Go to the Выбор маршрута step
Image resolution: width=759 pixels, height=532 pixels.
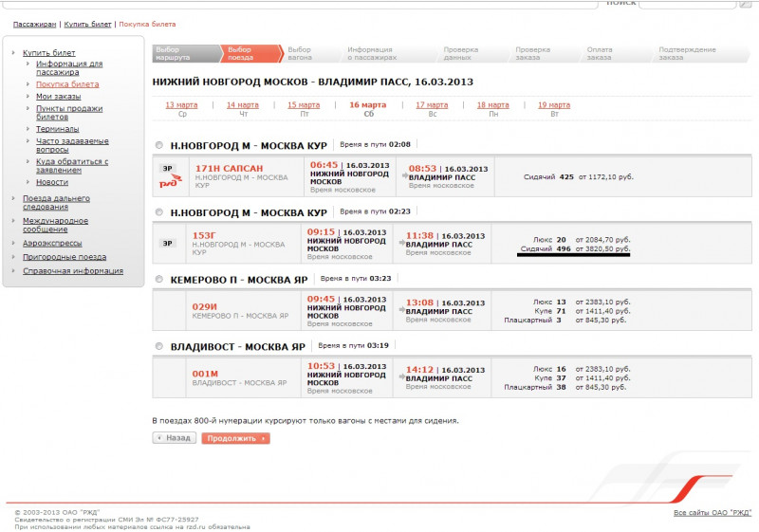coord(171,53)
